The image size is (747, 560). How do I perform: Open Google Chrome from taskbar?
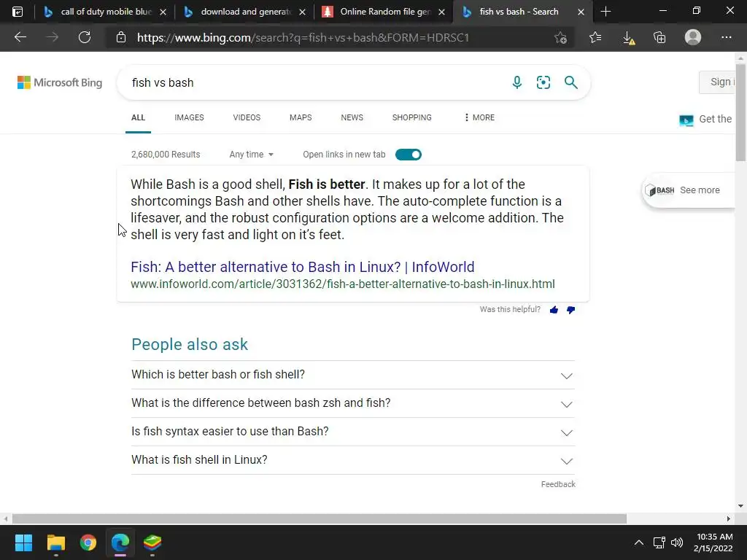(88, 542)
